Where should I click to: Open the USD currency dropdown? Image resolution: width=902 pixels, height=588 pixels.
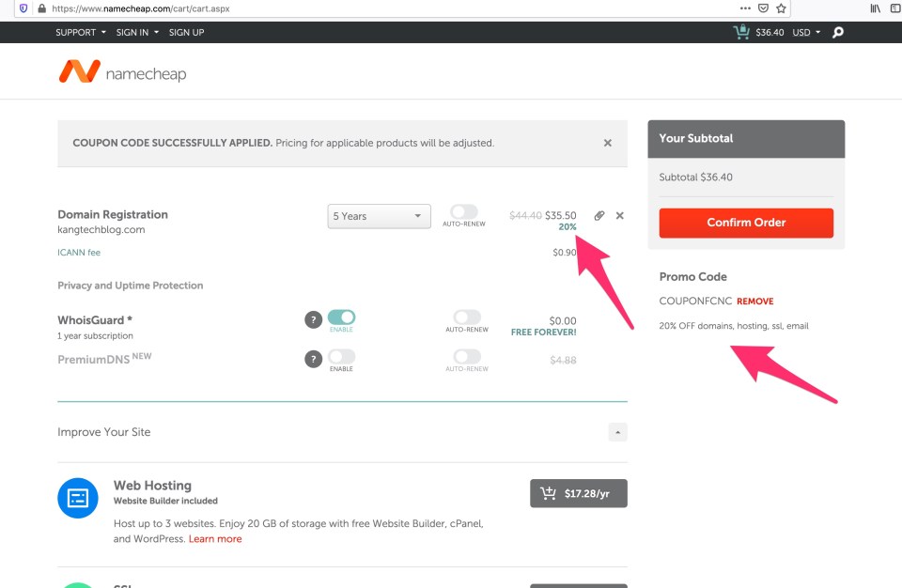coord(806,32)
